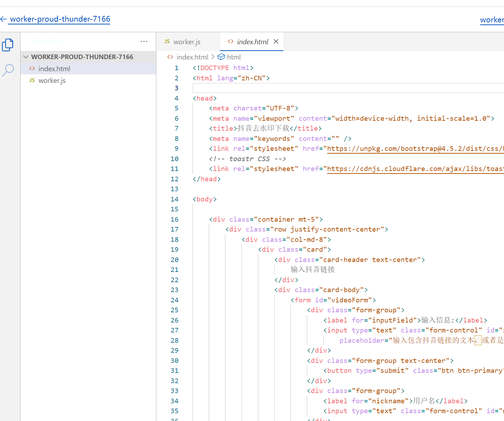
Task: Click line number 28 in the gutter
Action: pos(174,341)
